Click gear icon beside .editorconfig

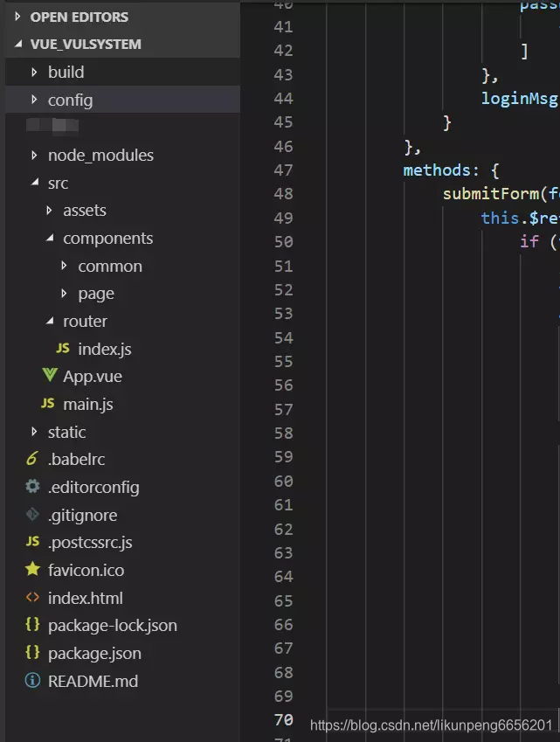[32, 486]
